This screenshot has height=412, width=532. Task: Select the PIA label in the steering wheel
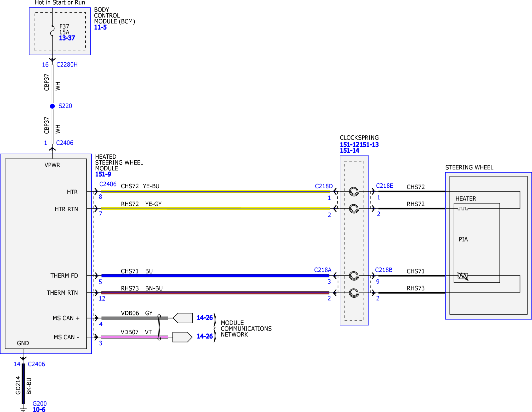463,239
